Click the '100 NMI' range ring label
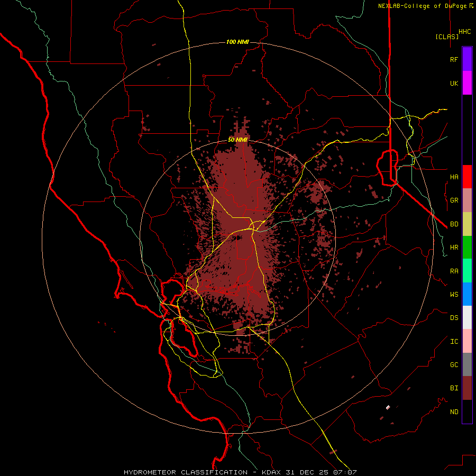Image resolution: width=476 pixels, height=476 pixels. click(x=237, y=42)
